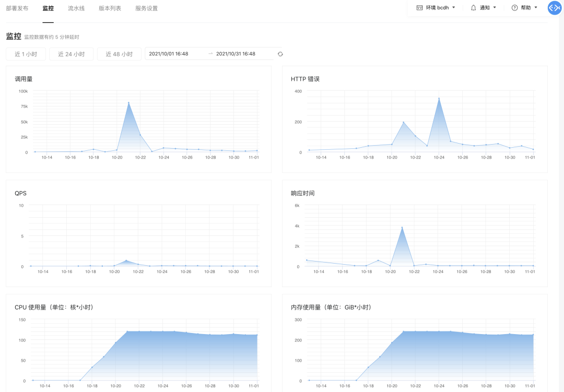This screenshot has height=392, width=564.
Task: Select the 近 1 小时 time range button
Action: coord(26,54)
